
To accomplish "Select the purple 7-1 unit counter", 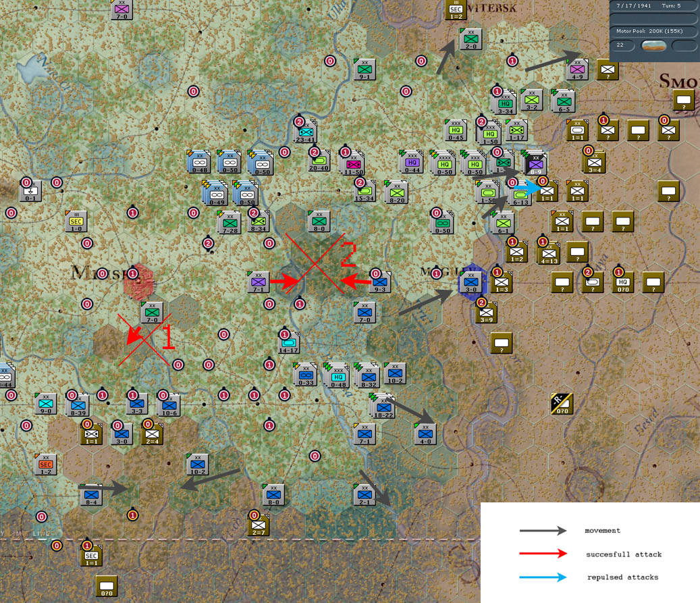I will [x=258, y=282].
